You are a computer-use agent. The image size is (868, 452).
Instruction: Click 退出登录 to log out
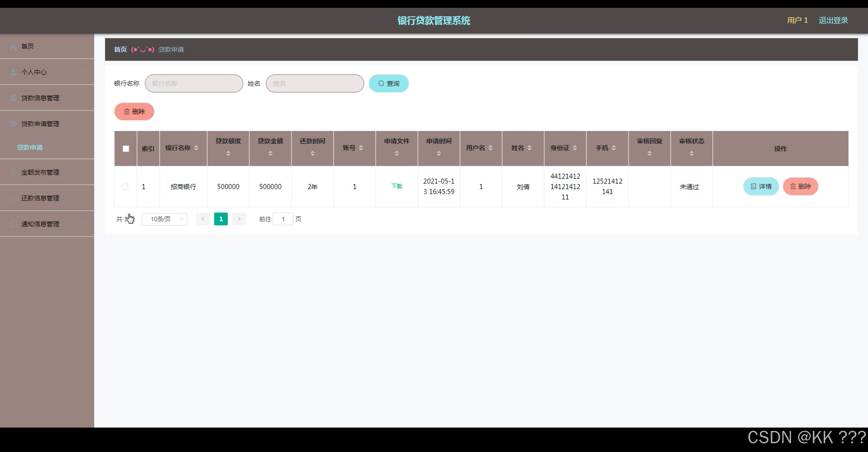(x=833, y=20)
